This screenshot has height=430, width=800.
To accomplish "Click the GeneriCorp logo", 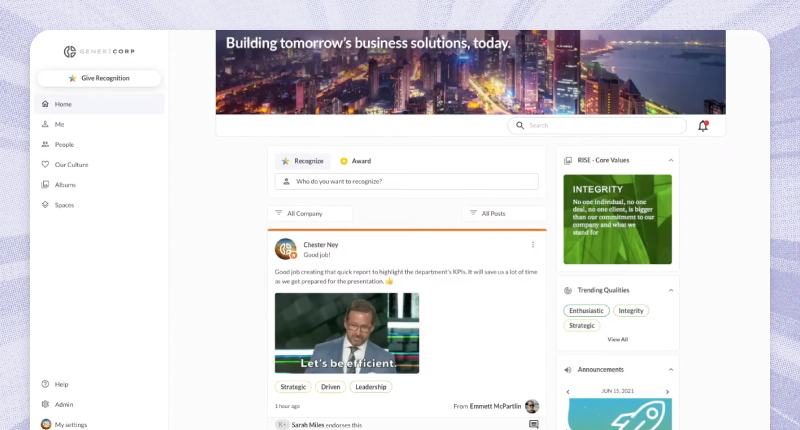I will [99, 51].
